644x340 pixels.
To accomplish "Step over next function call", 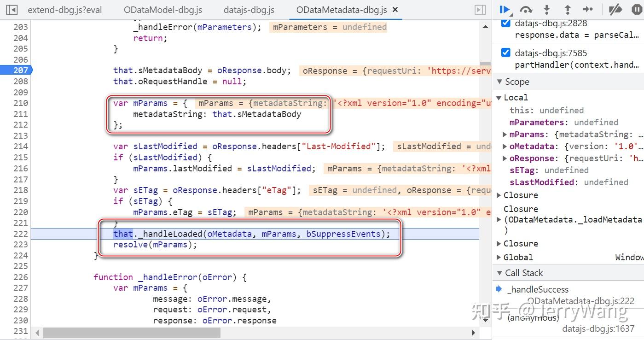I will (x=526, y=9).
